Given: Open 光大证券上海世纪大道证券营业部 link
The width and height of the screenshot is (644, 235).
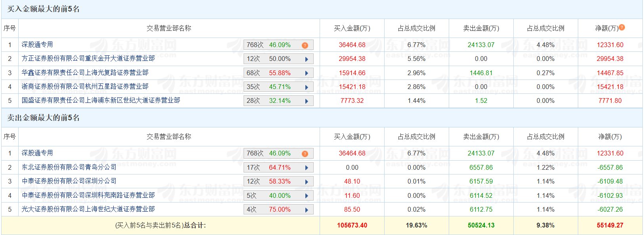Looking at the screenshot, I should 88,209.
